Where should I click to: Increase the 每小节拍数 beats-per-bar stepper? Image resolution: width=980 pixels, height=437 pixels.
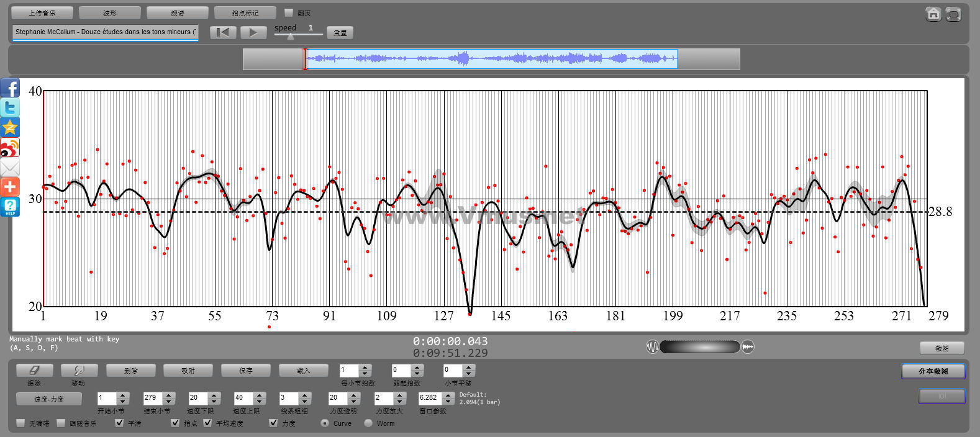point(365,367)
